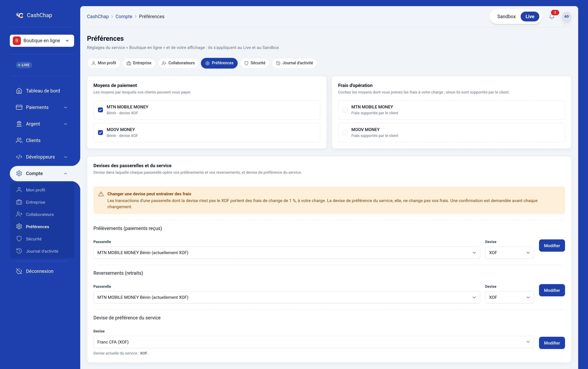Collapse the Compte sidebar menu chevron
This screenshot has width=588, height=369.
click(65, 173)
